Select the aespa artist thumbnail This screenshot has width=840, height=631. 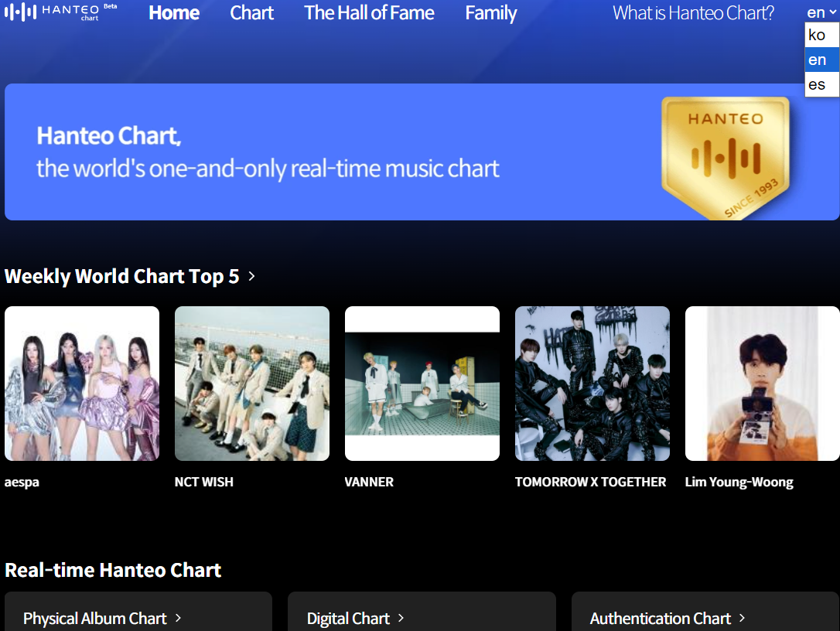(82, 384)
